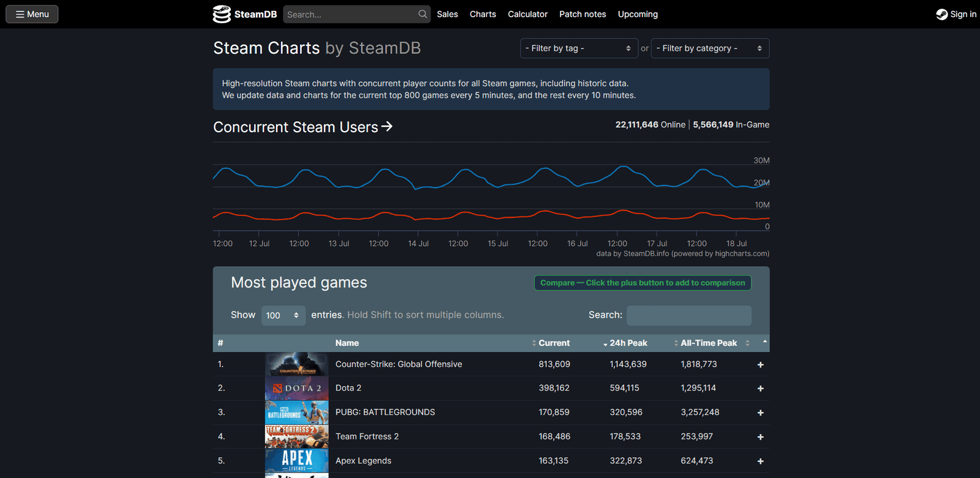
Task: Change the Show 100 entries dropdown
Action: pyautogui.click(x=283, y=315)
